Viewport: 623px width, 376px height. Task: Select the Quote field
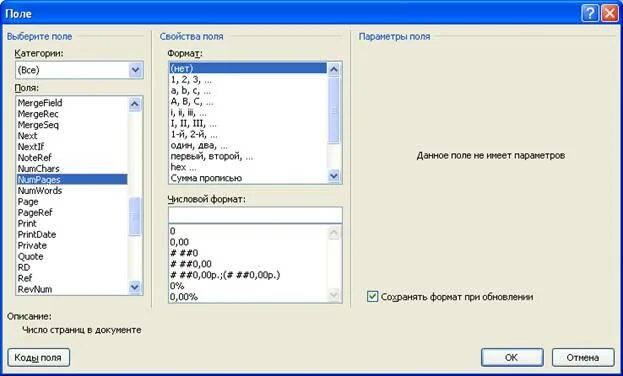72,256
